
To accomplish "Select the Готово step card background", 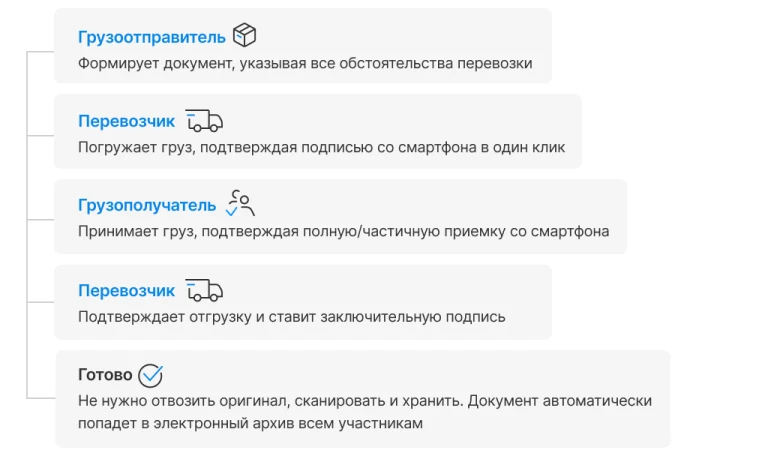I will [363, 399].
